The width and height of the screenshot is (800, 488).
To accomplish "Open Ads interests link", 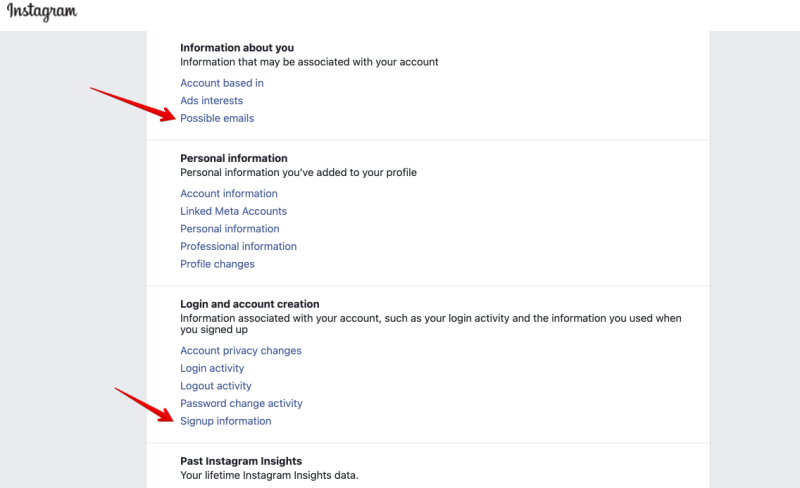I will pyautogui.click(x=211, y=101).
